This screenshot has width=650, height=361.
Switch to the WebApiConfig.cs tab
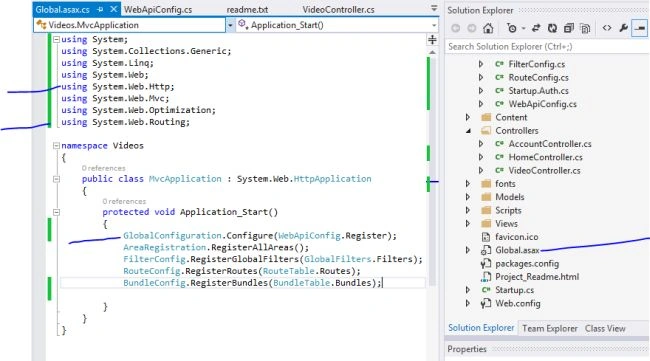tap(158, 10)
